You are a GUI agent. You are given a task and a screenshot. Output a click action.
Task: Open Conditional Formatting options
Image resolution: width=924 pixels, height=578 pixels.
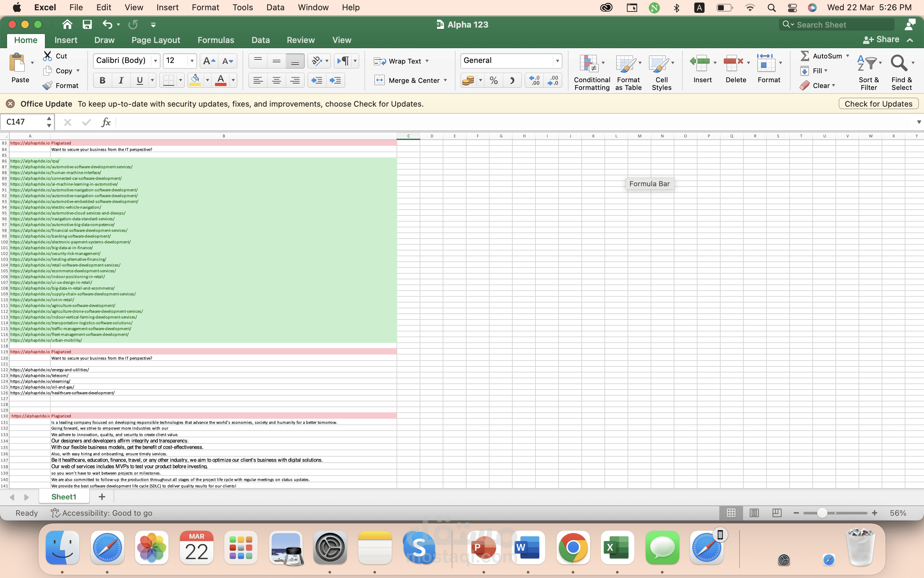[592, 72]
